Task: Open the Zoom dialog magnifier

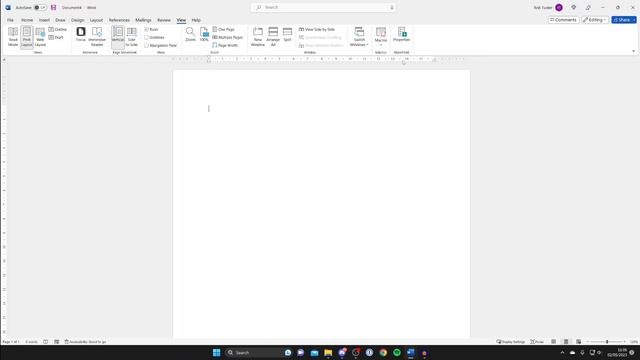Action: 190,34
